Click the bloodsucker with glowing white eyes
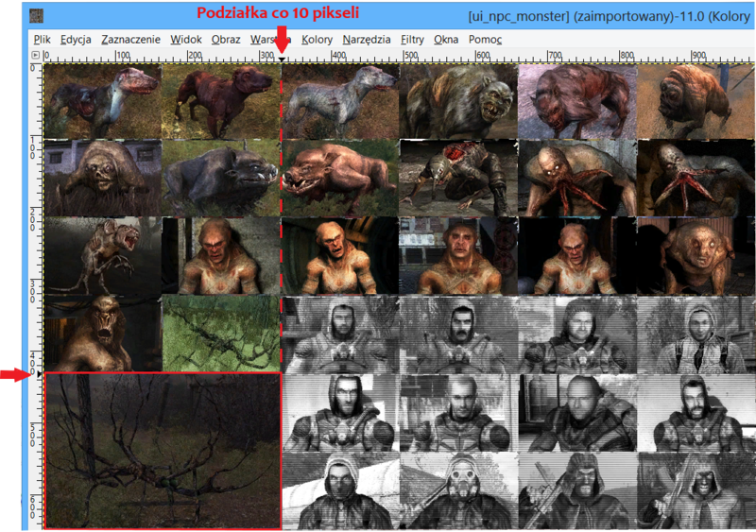The height and width of the screenshot is (532, 756). click(577, 178)
